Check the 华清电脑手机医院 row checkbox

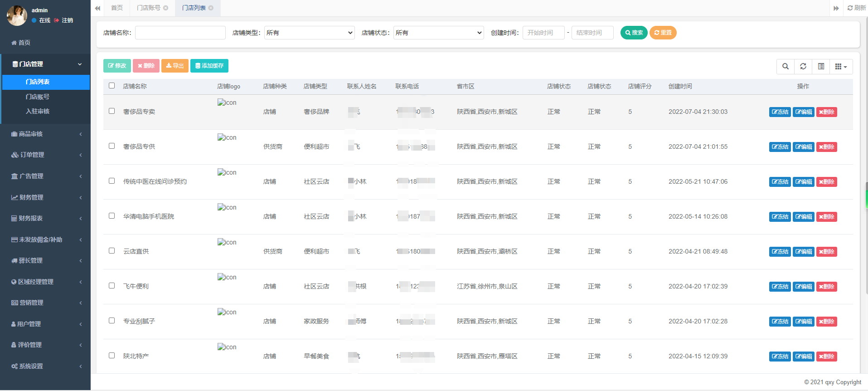click(112, 216)
